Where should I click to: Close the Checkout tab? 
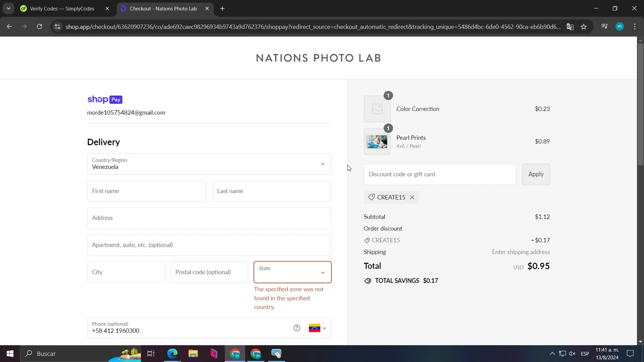pos(207,9)
